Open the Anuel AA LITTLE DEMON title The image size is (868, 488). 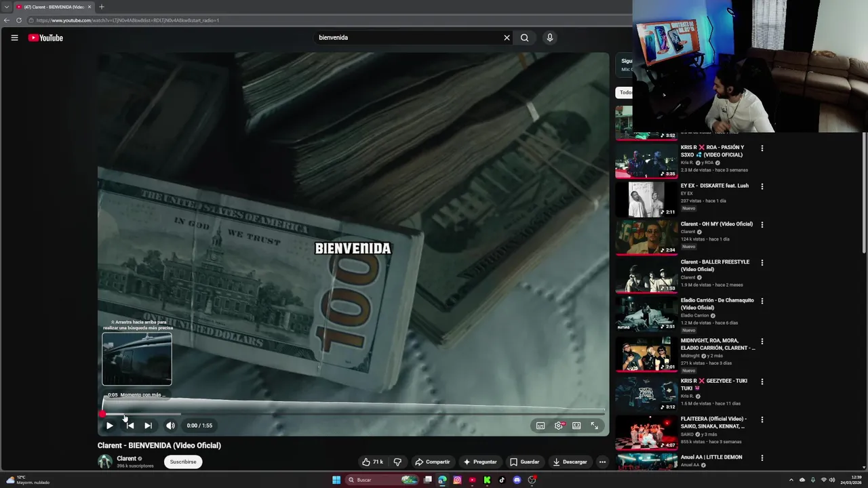(711, 457)
